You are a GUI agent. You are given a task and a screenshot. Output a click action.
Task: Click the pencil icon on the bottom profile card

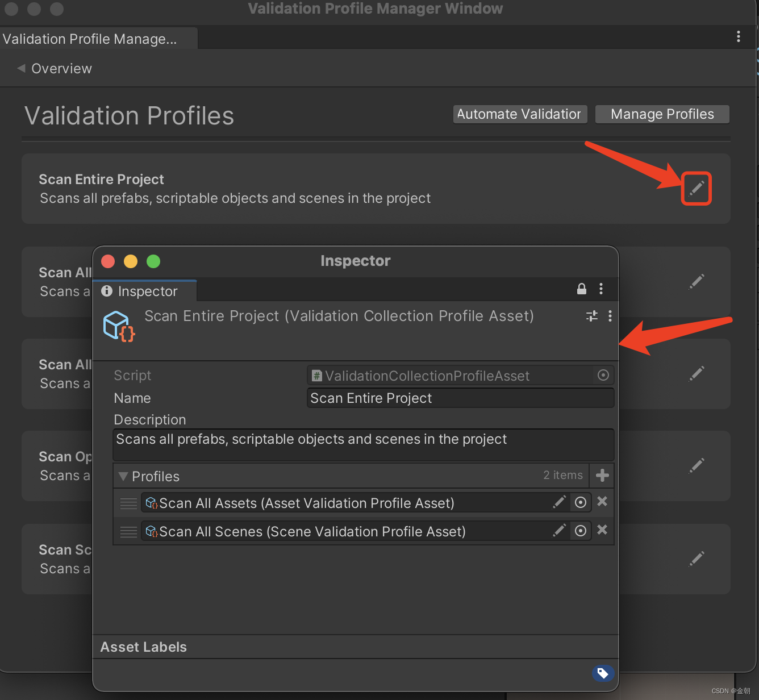coord(697,558)
